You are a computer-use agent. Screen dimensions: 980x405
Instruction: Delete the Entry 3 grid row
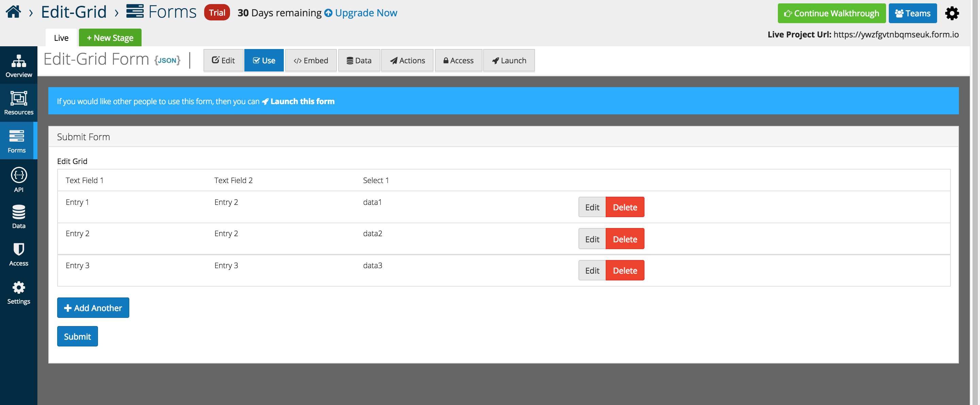pos(625,270)
